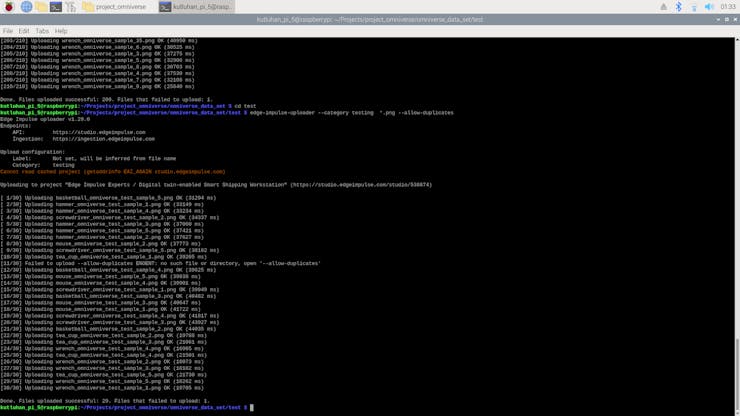Screen dimensions: 740x416
Task: Click the edge-impulse-uploader --category testing command
Action: 352,113
